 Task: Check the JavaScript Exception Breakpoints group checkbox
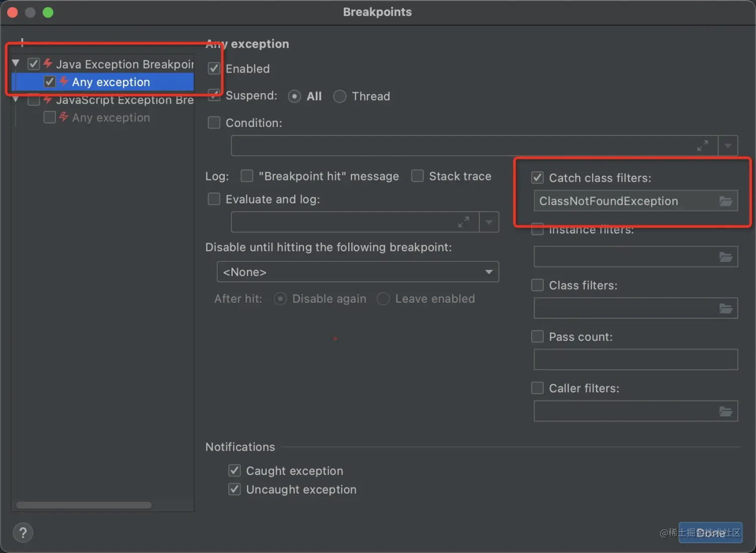pyautogui.click(x=33, y=100)
